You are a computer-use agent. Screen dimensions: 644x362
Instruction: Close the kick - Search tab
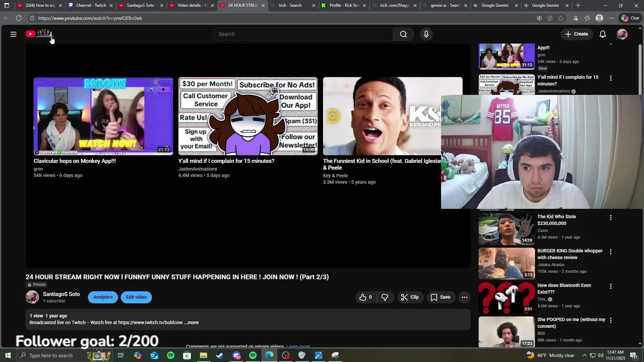(x=313, y=6)
